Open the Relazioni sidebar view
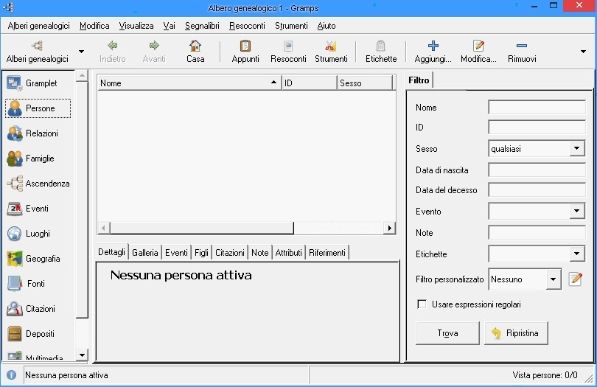This screenshot has height=387, width=597. [33, 133]
